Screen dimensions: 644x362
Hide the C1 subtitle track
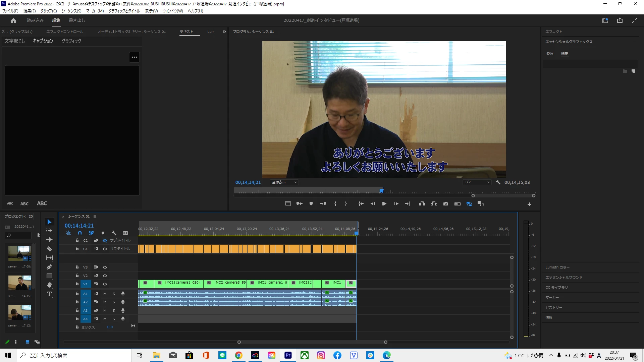[x=105, y=249]
